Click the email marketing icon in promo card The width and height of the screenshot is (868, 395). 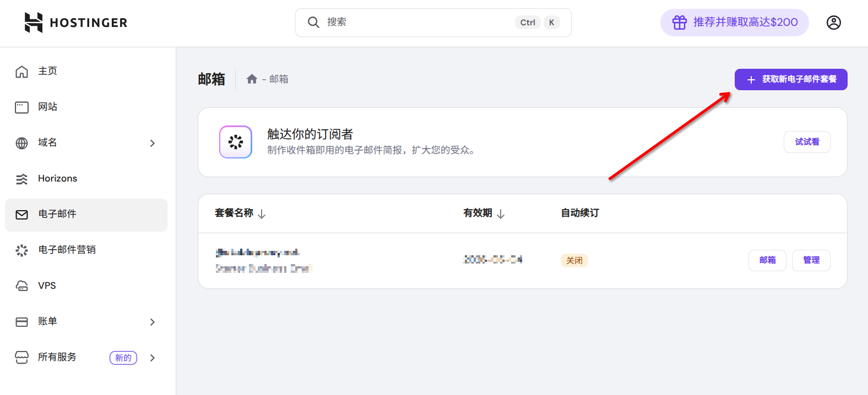pos(236,142)
